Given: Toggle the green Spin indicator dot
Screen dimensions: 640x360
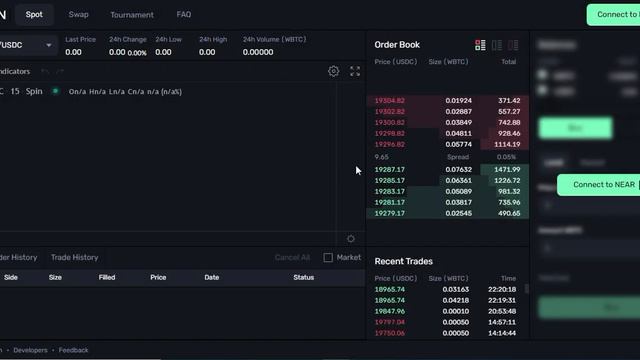Looking at the screenshot, I should pos(55,91).
